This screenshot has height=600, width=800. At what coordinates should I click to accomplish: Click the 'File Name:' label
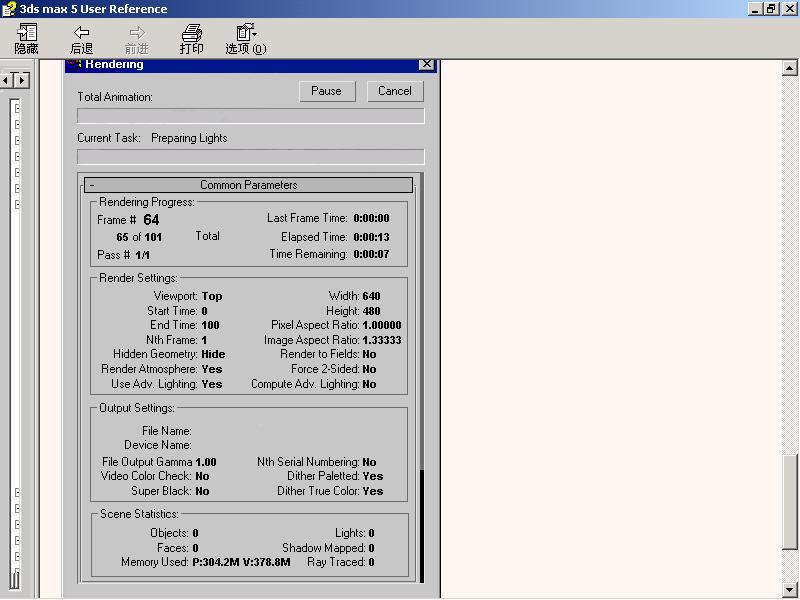[167, 431]
